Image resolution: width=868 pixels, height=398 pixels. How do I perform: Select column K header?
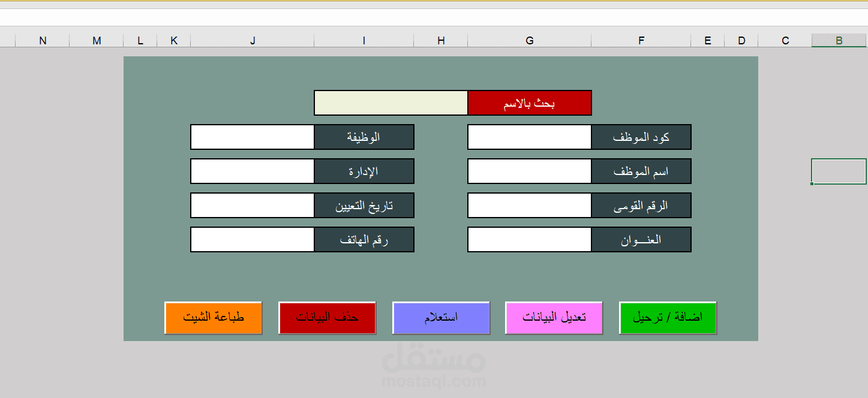[x=174, y=40]
